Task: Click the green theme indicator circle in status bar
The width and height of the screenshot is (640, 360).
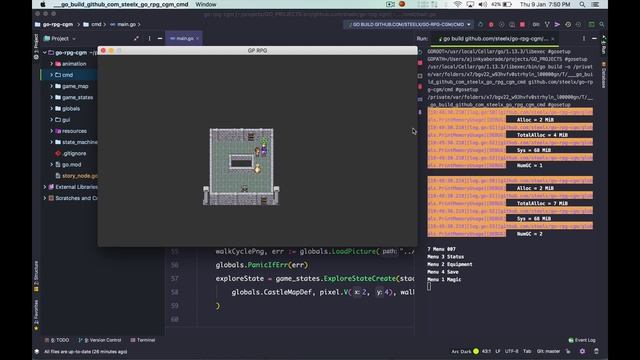Action: coord(476,351)
